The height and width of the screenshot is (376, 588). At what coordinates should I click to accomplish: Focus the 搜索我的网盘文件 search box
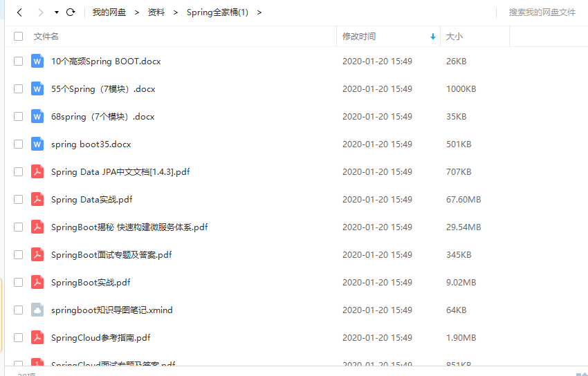coord(542,12)
